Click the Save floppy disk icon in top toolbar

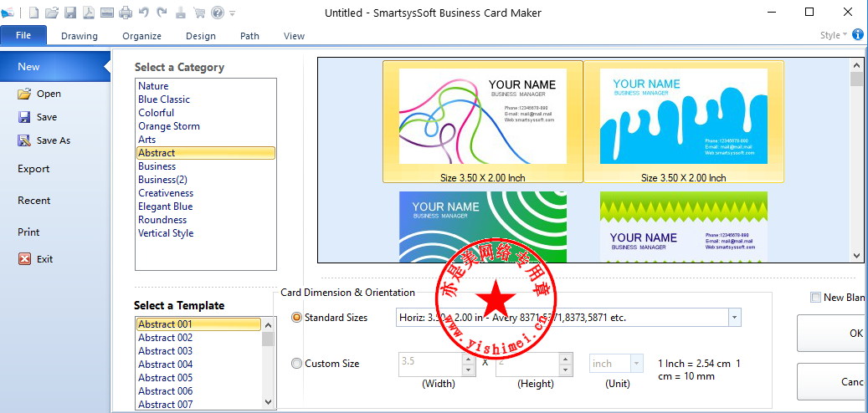(70, 13)
